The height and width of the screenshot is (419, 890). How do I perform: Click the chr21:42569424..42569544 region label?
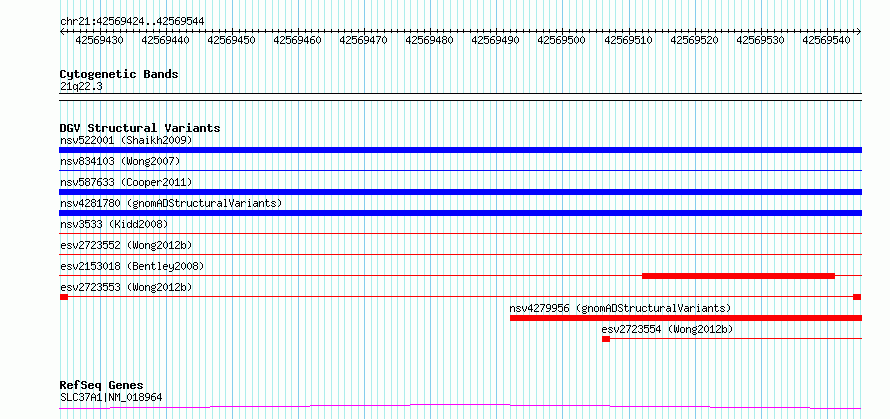(132, 21)
